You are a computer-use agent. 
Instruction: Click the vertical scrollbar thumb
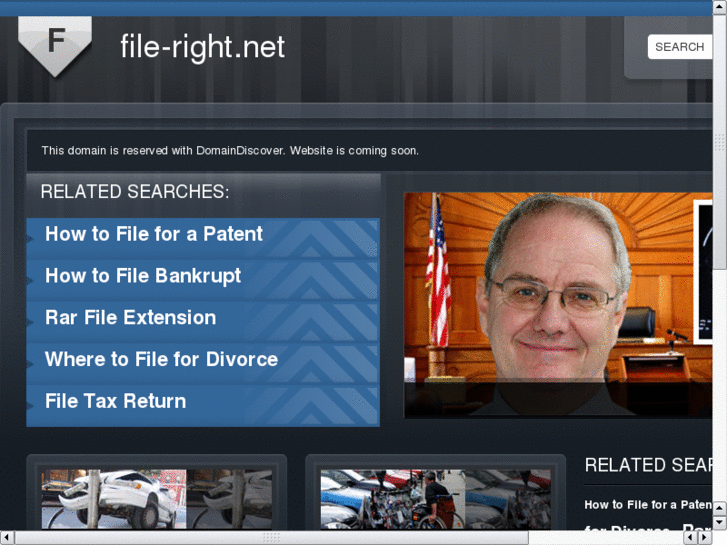720,141
